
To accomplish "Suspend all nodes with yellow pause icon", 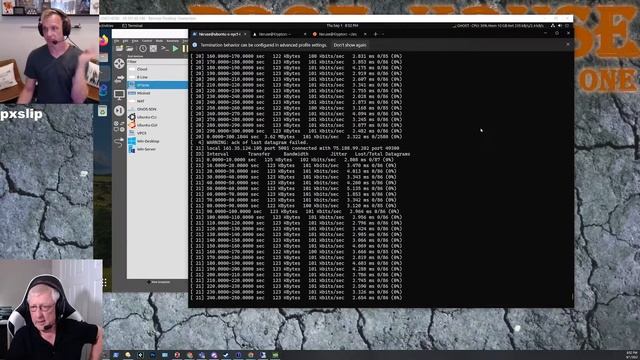I will point(185,49).
